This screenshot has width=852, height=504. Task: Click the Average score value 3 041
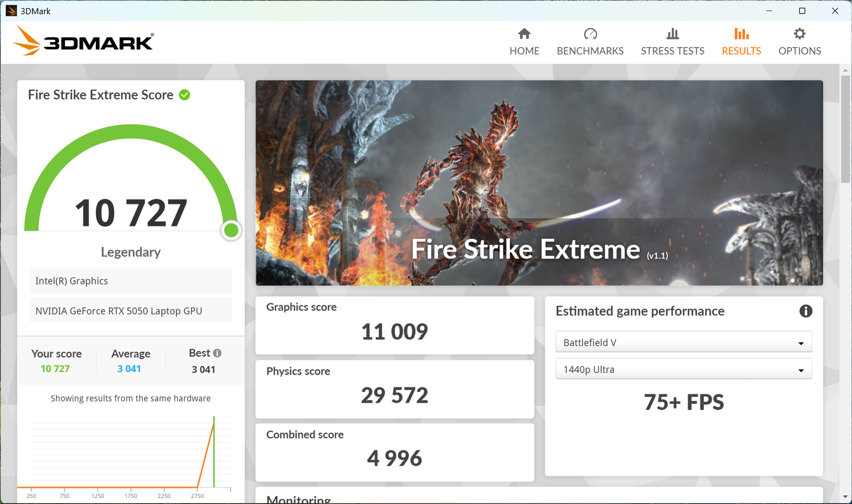[x=129, y=369]
